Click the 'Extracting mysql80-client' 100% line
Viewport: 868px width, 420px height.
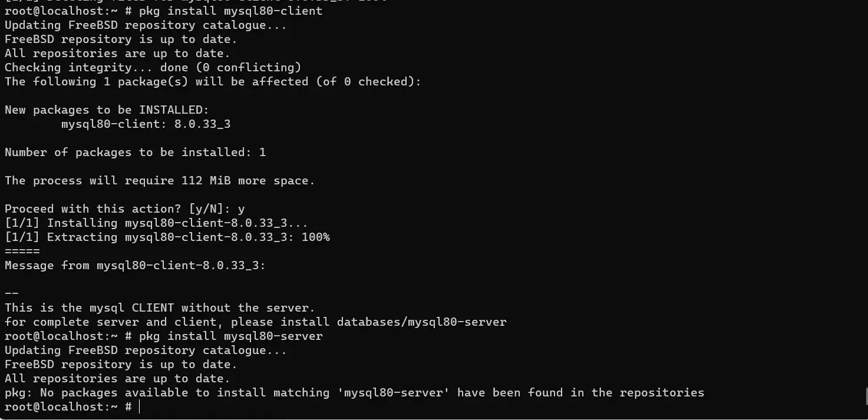click(167, 237)
